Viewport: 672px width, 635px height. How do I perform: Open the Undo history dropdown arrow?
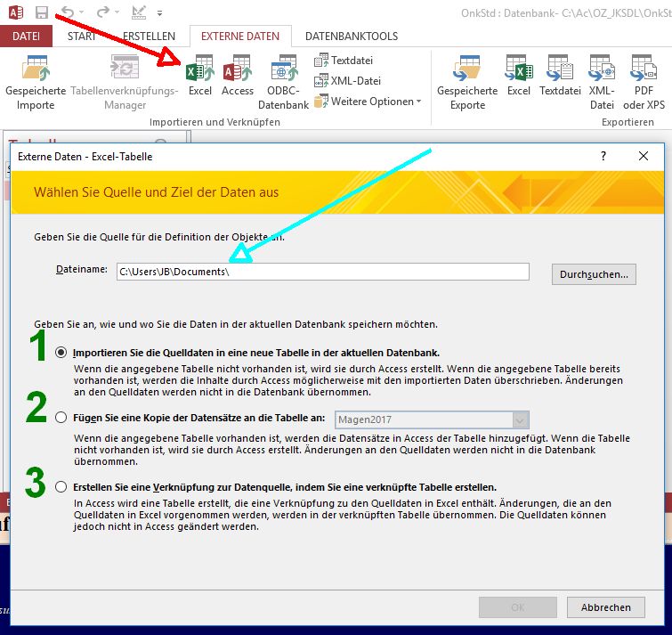81,12
